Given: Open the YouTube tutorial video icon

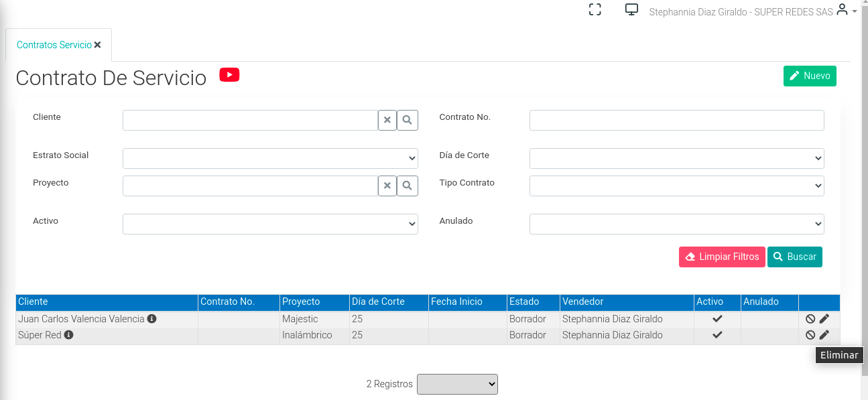Looking at the screenshot, I should point(229,75).
